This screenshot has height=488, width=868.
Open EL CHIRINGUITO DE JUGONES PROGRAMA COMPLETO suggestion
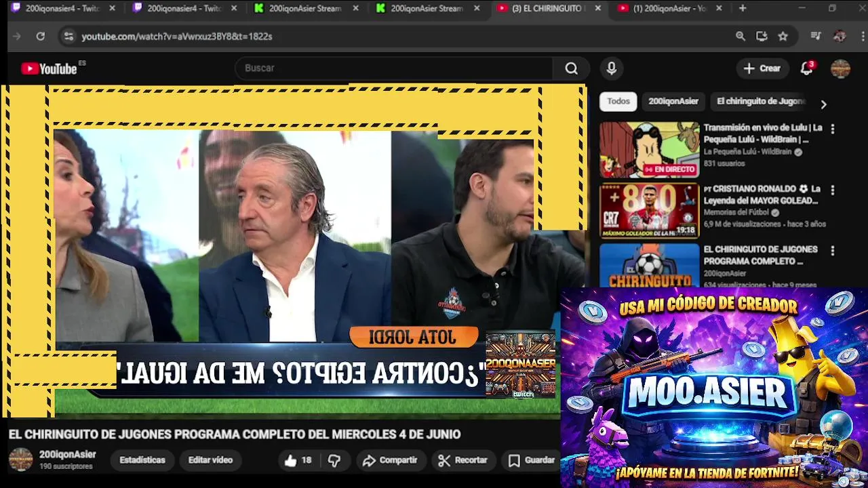(x=760, y=255)
